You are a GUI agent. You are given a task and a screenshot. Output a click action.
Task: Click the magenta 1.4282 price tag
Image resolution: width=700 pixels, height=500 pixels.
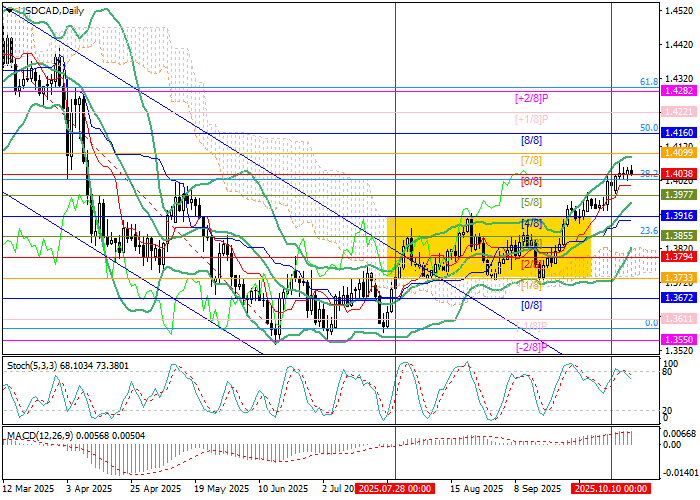(x=677, y=90)
